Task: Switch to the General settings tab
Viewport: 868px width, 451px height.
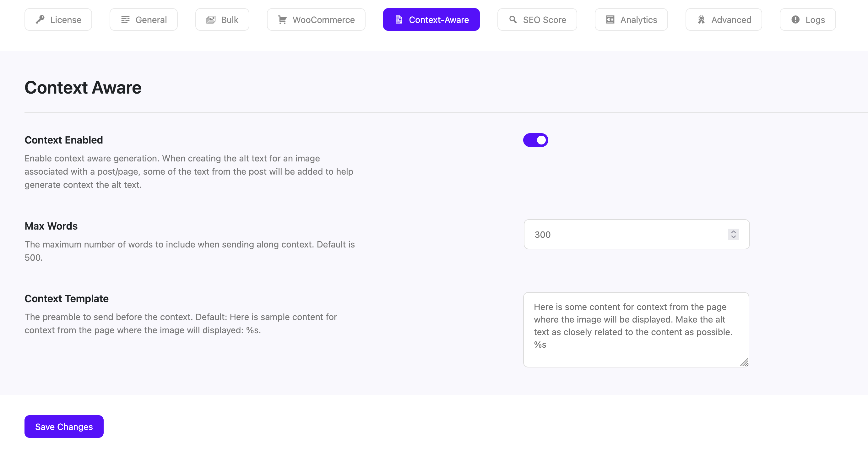Action: click(x=143, y=19)
